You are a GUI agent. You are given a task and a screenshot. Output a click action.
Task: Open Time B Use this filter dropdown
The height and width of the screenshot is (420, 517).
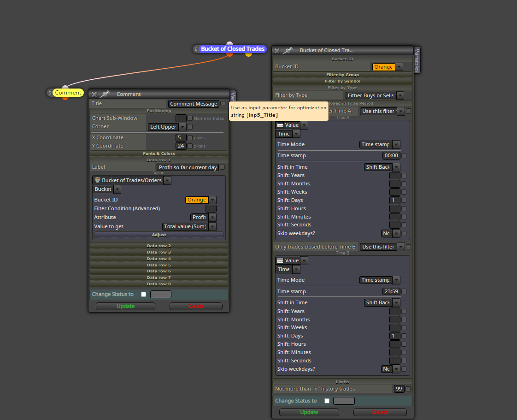point(382,247)
